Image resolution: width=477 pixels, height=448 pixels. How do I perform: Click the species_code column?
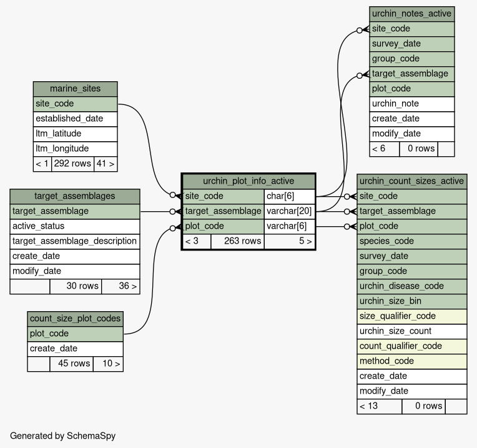(x=412, y=241)
